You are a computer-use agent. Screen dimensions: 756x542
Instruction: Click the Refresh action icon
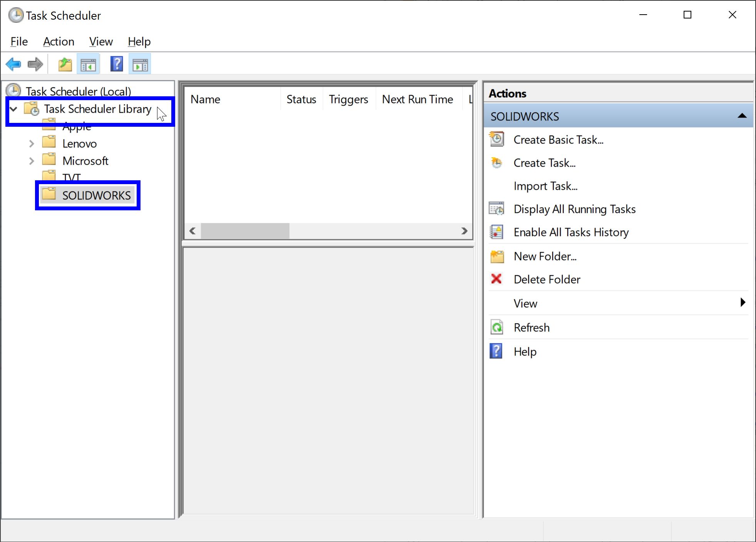point(497,327)
